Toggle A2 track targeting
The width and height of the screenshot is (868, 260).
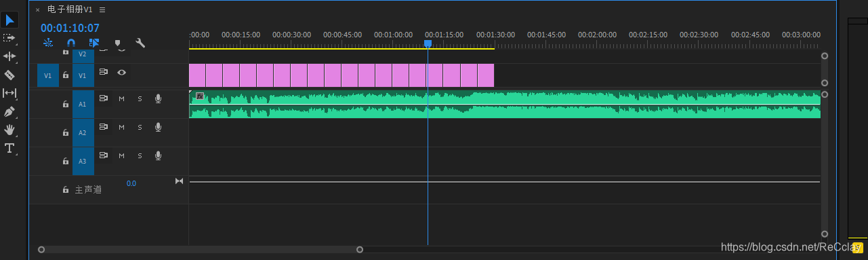pyautogui.click(x=83, y=133)
